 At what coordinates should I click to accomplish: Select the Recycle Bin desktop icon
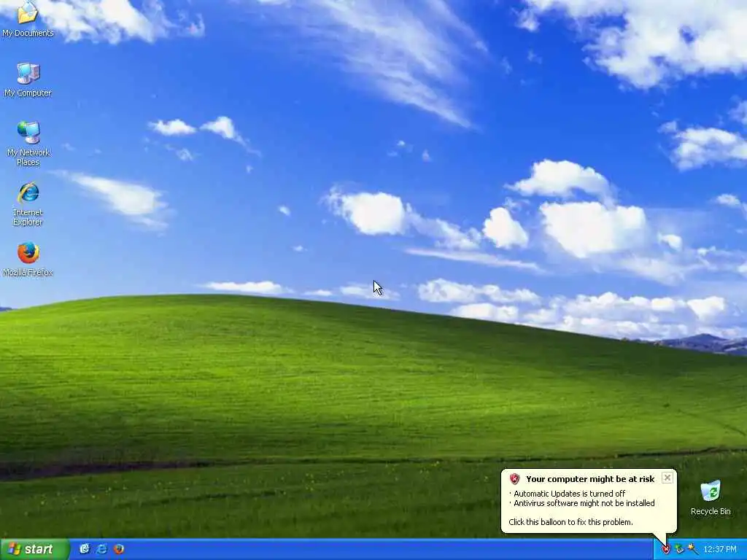[x=711, y=497]
